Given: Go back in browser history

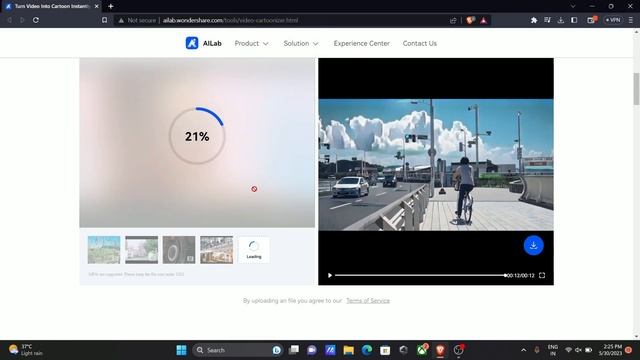Looking at the screenshot, I should 9,20.
